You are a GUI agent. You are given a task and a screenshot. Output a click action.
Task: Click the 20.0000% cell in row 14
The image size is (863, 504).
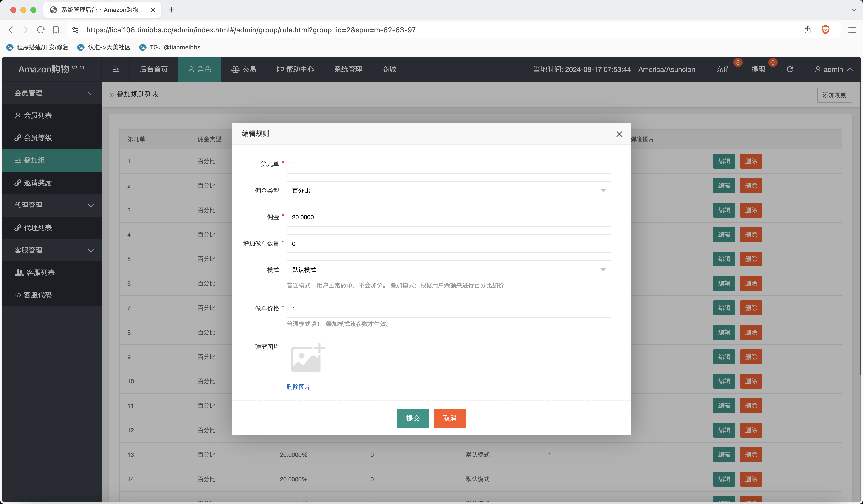click(293, 479)
